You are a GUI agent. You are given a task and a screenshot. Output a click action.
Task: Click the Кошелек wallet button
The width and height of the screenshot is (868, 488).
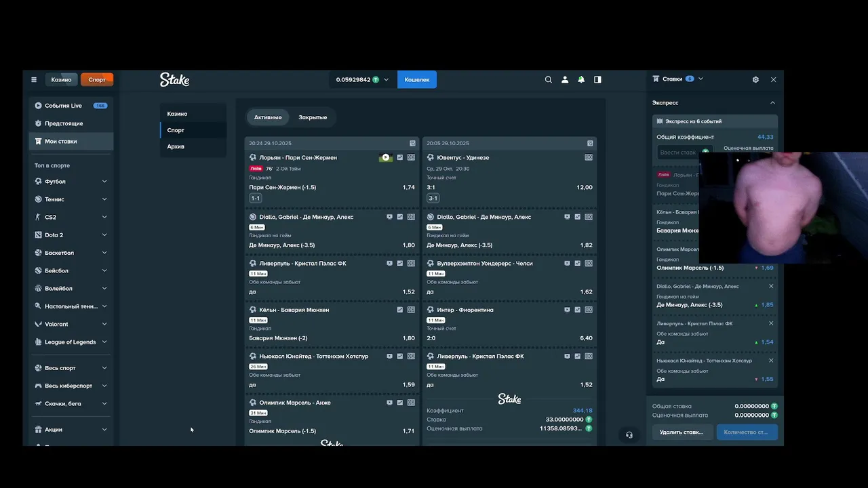417,79
